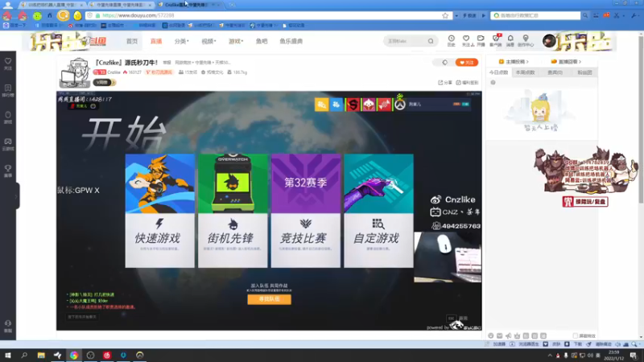Click the 分享 share link
This screenshot has width=644, height=362.
point(445,83)
